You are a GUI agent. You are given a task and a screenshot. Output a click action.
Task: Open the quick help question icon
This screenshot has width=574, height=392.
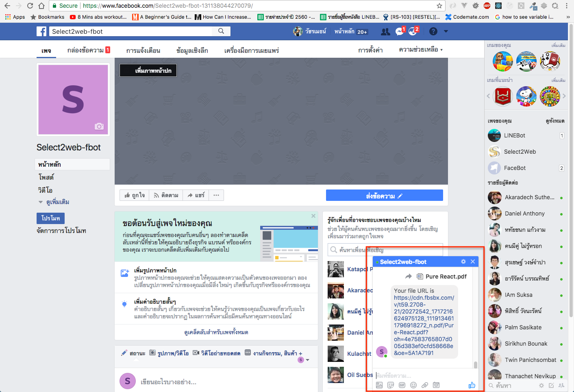pos(433,31)
